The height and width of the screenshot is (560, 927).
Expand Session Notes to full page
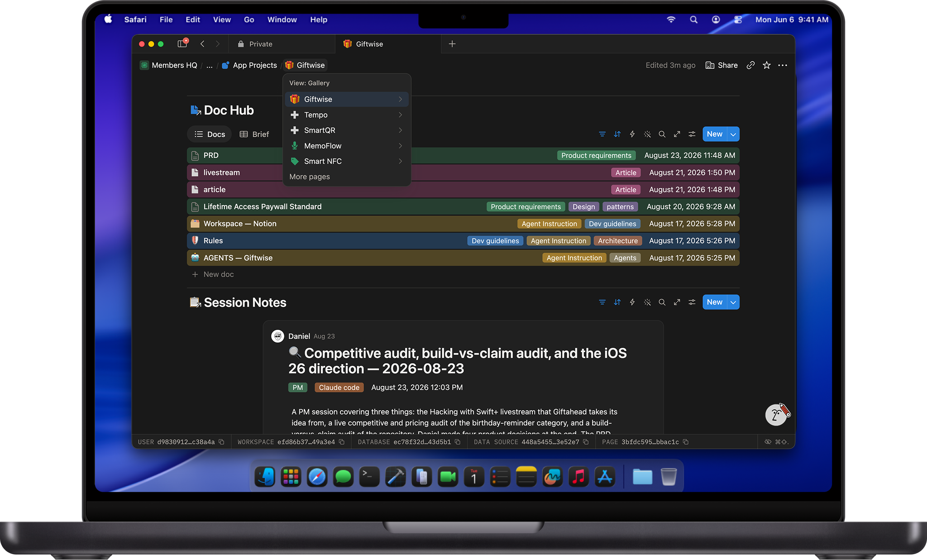point(677,302)
